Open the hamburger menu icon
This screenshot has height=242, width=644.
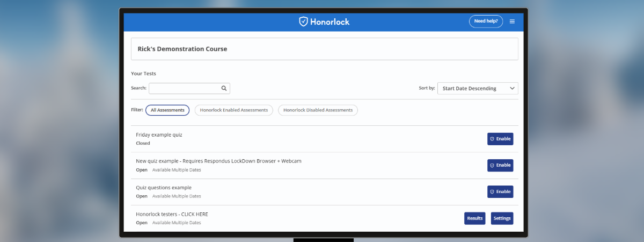click(x=512, y=22)
